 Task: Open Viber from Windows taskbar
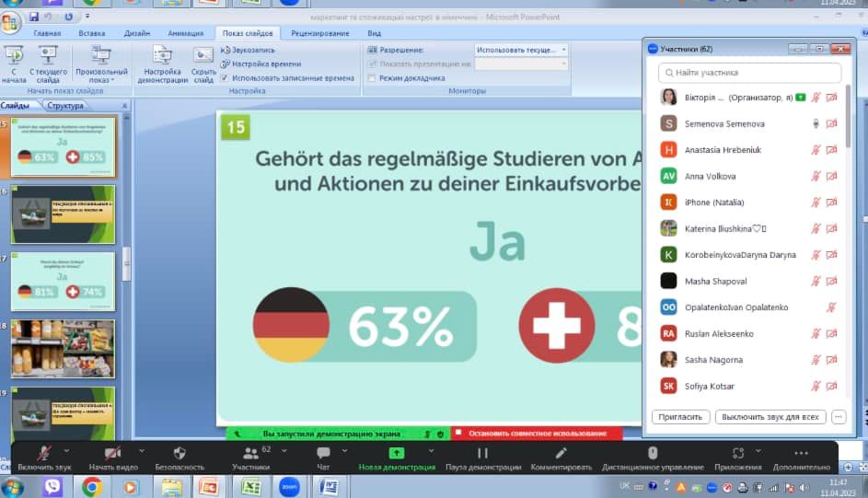pyautogui.click(x=52, y=487)
